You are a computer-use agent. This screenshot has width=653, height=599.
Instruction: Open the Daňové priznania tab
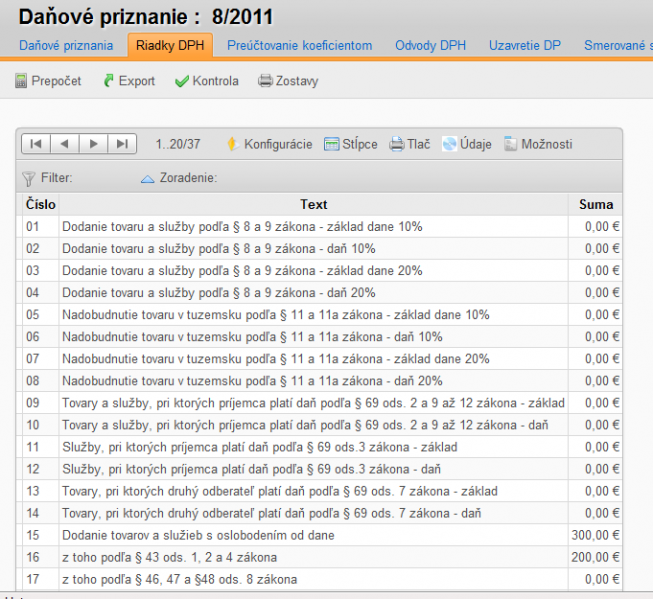(66, 45)
